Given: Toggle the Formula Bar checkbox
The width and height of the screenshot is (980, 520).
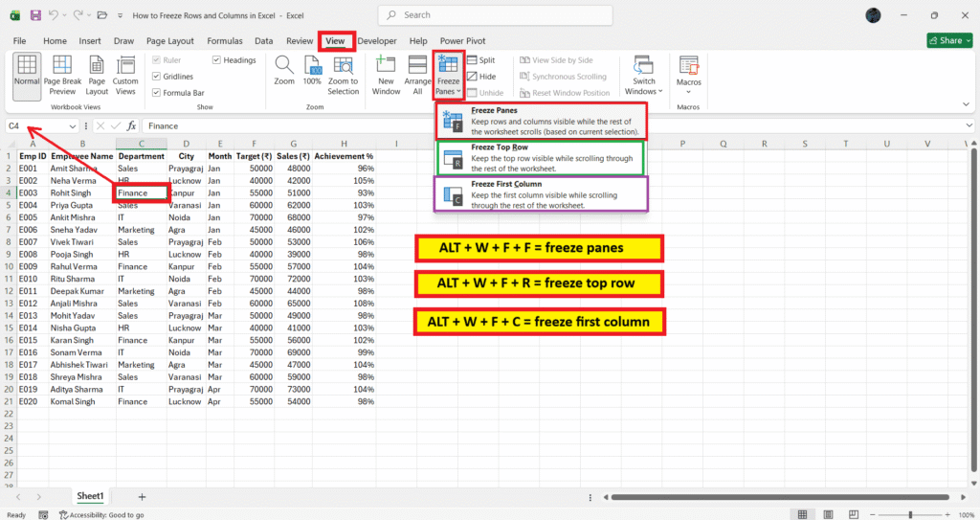Looking at the screenshot, I should (157, 93).
